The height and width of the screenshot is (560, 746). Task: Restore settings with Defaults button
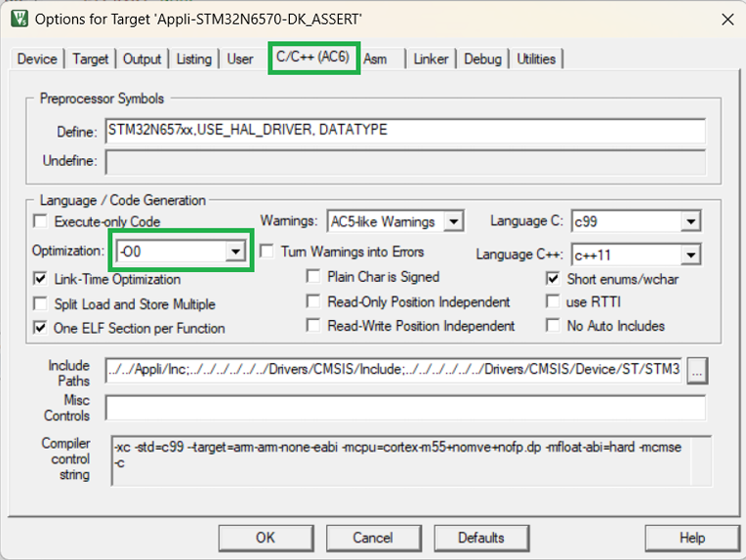click(481, 539)
